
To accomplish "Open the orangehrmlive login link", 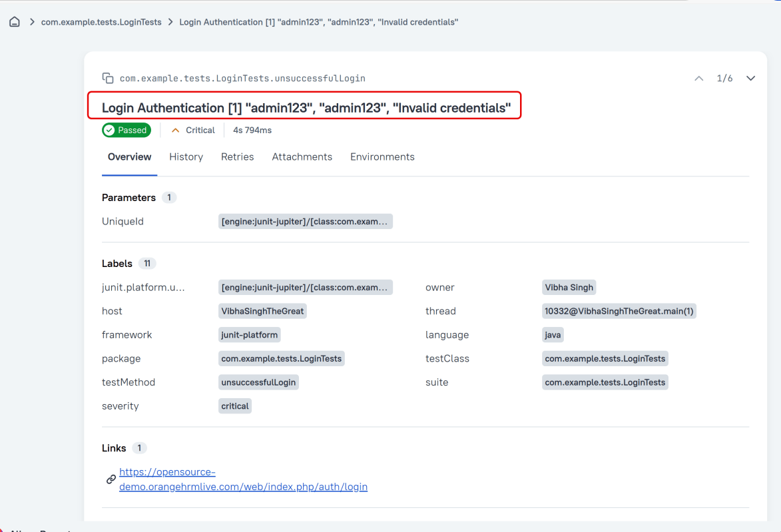I will pos(243,479).
